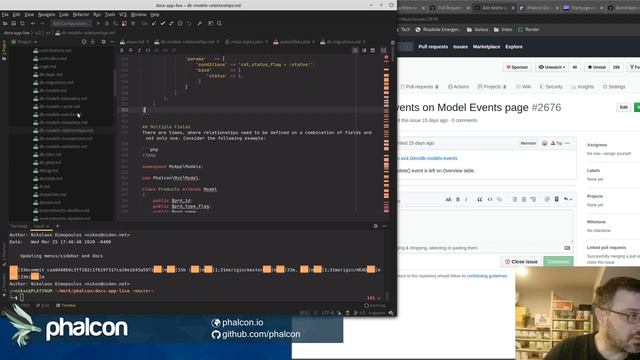Open the terminal panel gear settings

(376, 226)
